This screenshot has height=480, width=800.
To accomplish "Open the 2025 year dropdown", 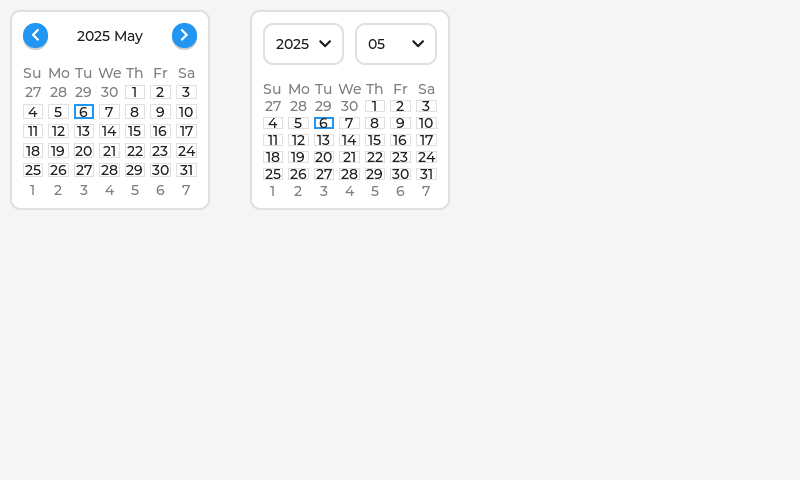I will [x=303, y=44].
